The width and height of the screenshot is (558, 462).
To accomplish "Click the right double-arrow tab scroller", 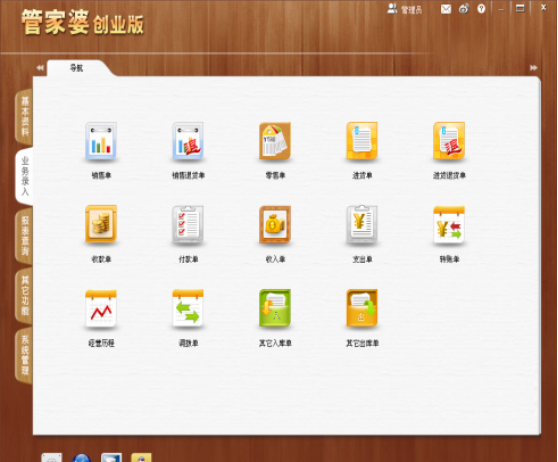I will coord(533,68).
